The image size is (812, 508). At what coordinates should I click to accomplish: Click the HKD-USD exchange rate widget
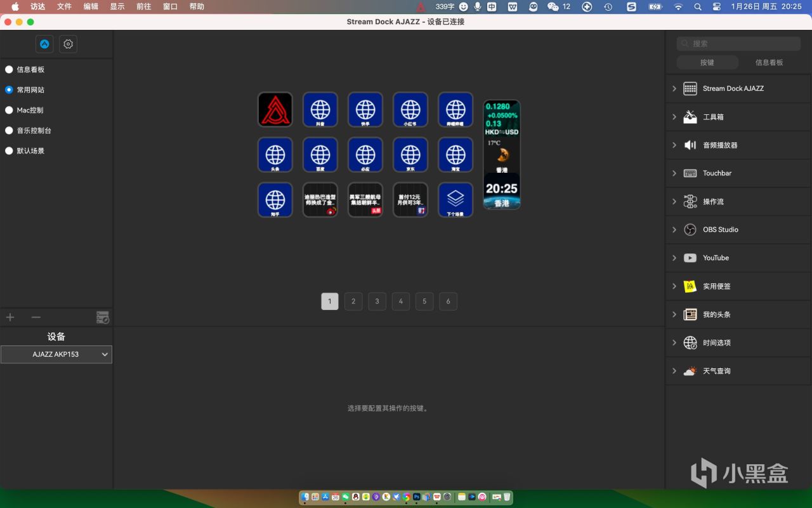pos(502,119)
